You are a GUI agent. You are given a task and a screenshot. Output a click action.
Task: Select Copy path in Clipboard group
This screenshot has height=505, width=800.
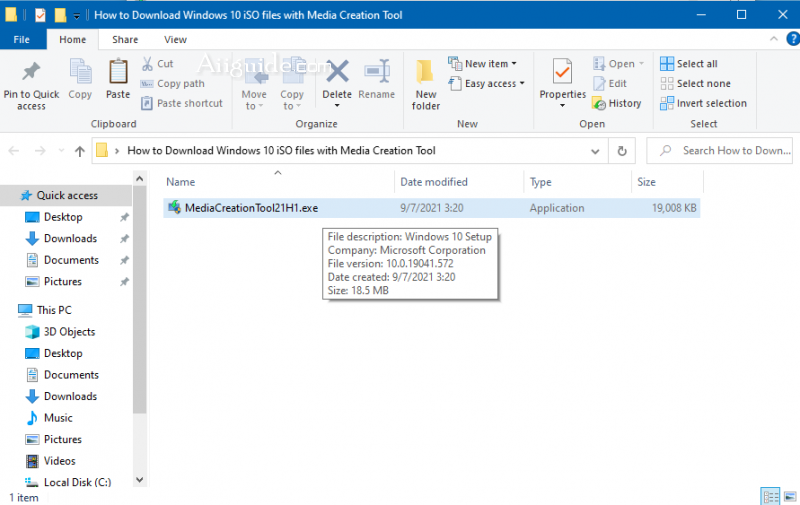pos(172,84)
